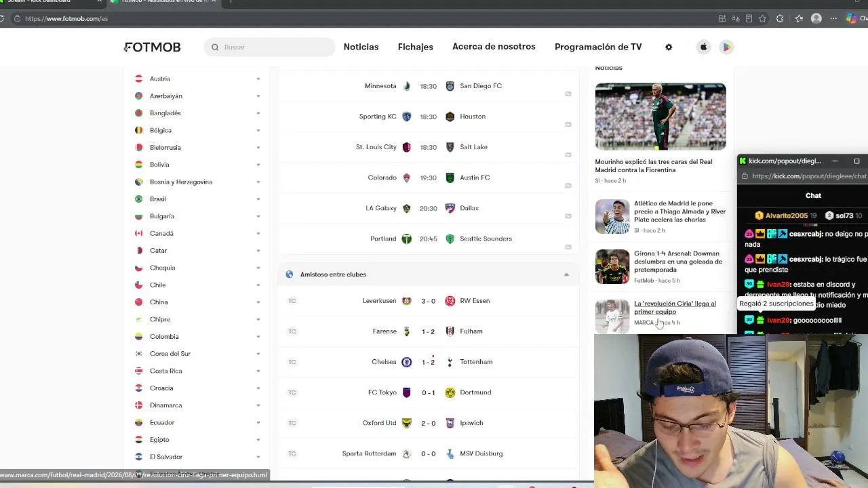The height and width of the screenshot is (488, 868).
Task: Click the Chat header in Kick popout
Action: coord(813,196)
